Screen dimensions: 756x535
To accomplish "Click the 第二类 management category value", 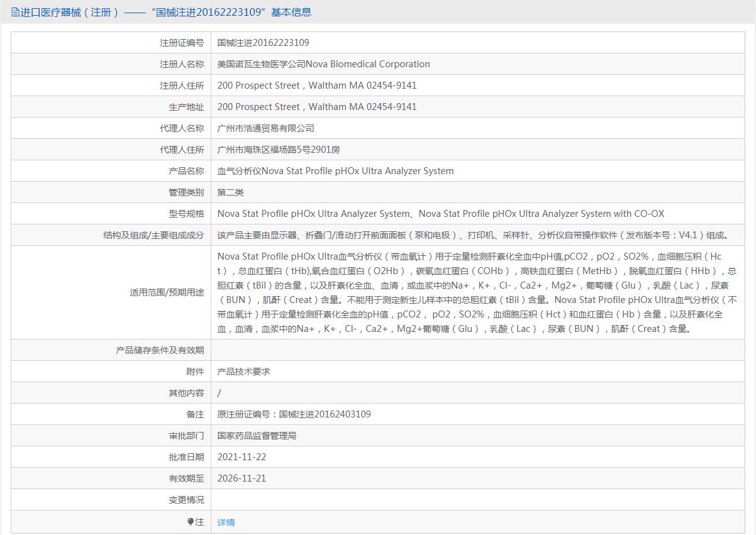I will click(230, 192).
